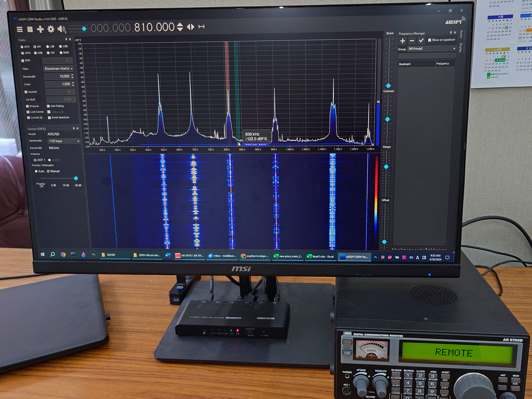Image resolution: width=532 pixels, height=399 pixels.
Task: Select WFM demodulation mode
Action: [26, 53]
